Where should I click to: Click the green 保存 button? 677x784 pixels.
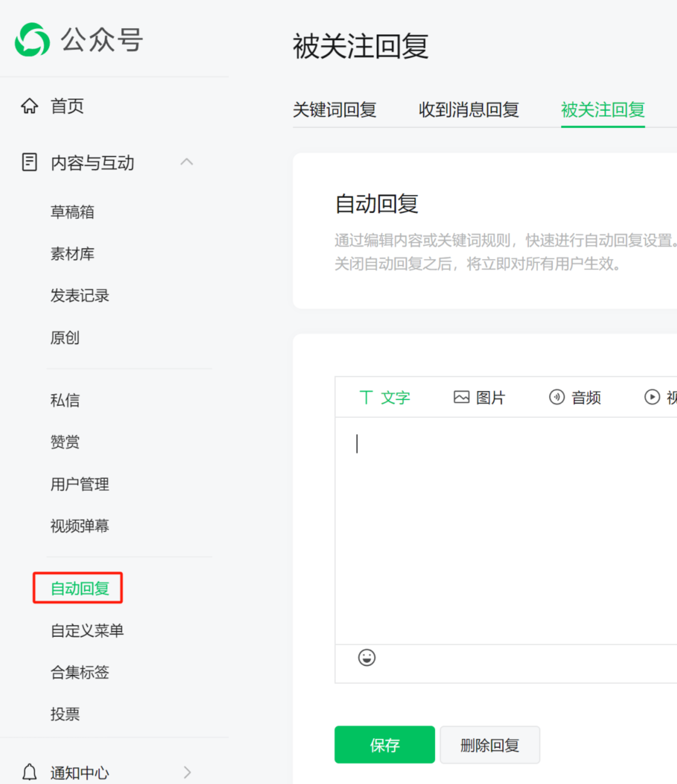click(x=385, y=745)
